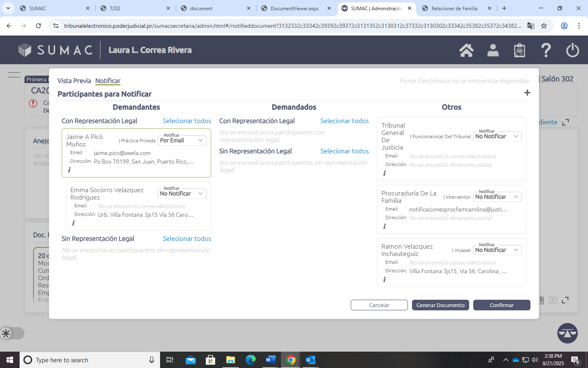Open Notificar dropdown for Jaime A Picó Muñoz

182,140
